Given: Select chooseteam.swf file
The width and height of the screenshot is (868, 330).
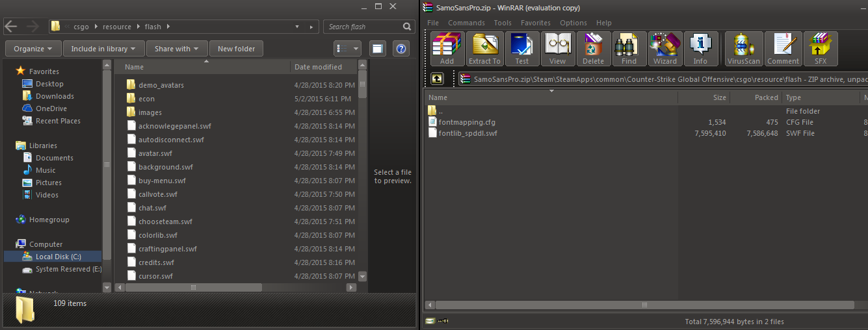Looking at the screenshot, I should click(159, 222).
